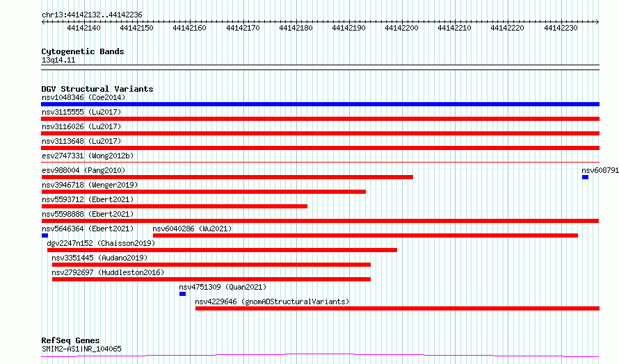Select the nsv3116026 (Lu2017) label
Viewport: 619px width, 364px height.
81,126
